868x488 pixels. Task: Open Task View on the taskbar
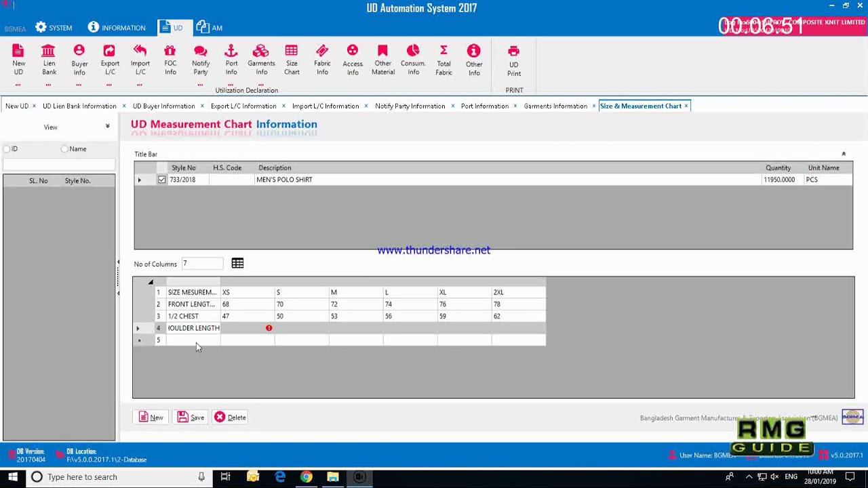click(x=226, y=477)
